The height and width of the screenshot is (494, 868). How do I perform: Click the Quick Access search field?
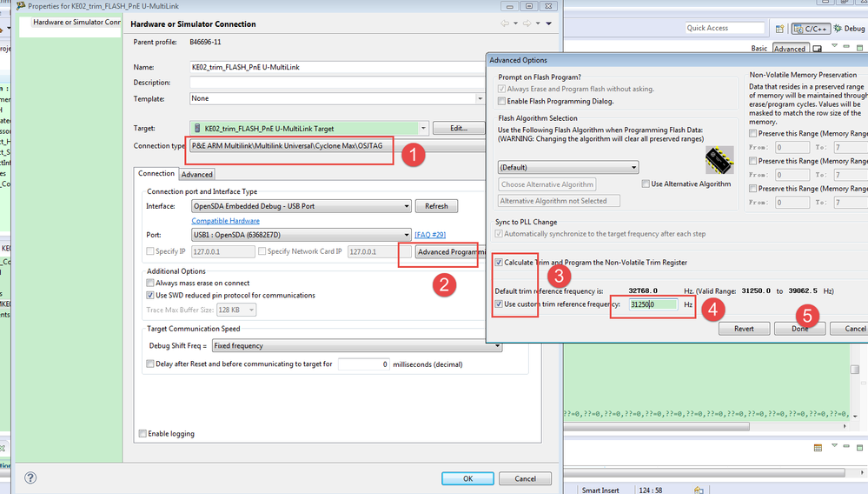725,28
